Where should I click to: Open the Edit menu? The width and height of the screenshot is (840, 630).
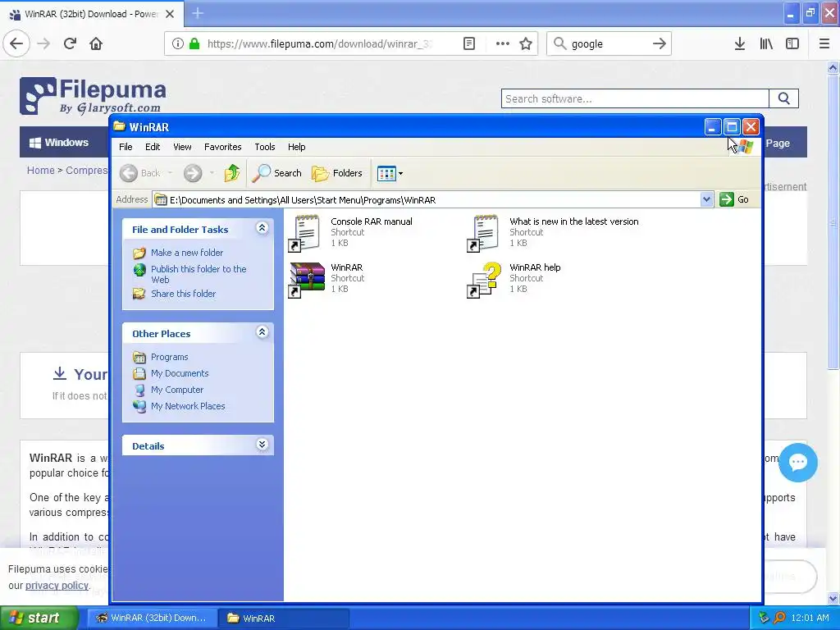point(153,147)
